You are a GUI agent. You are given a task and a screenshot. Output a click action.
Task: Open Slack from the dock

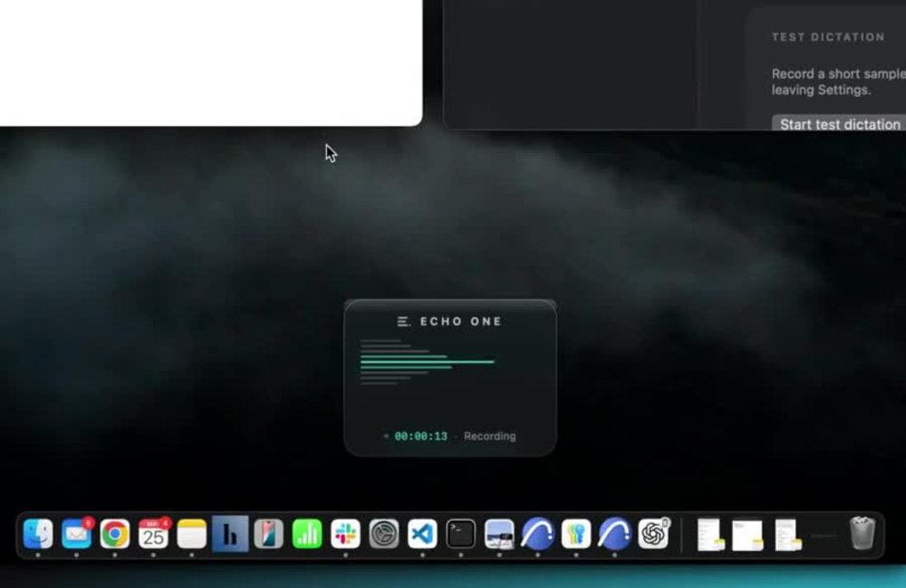[345, 534]
